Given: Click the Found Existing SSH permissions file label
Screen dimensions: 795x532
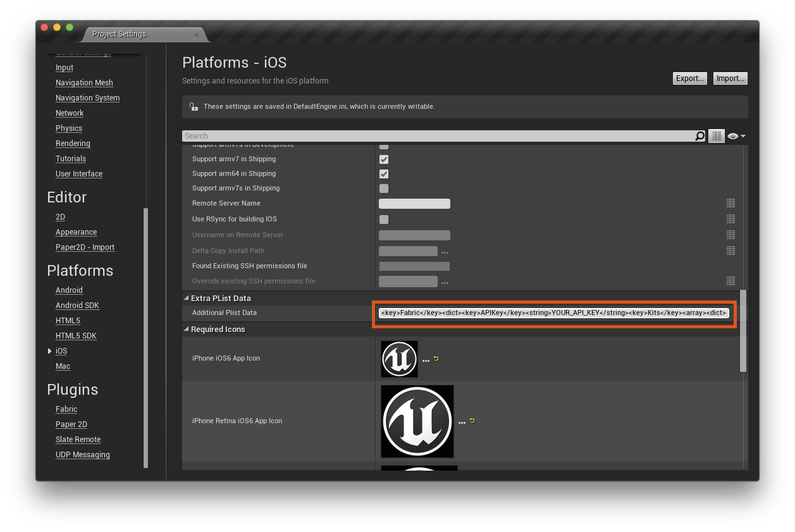Looking at the screenshot, I should [x=250, y=266].
